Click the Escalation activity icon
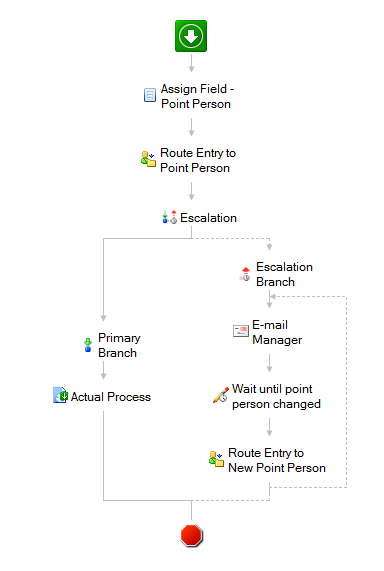 point(169,217)
